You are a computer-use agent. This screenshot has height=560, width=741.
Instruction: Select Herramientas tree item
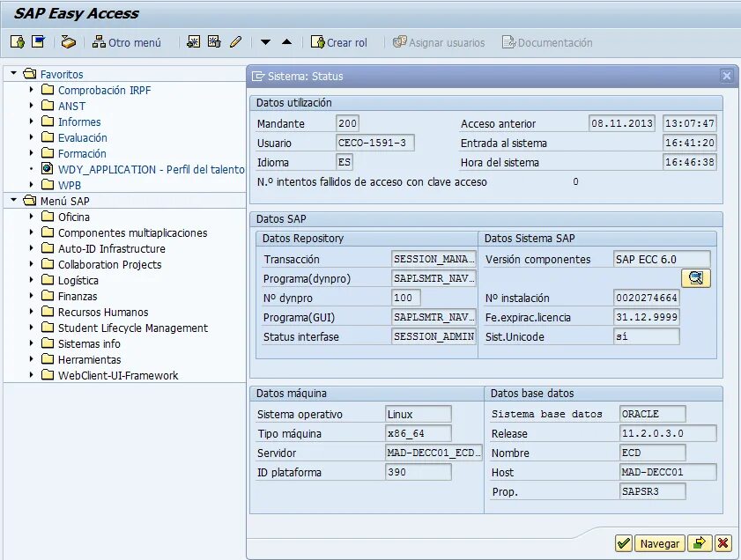pyautogui.click(x=89, y=359)
